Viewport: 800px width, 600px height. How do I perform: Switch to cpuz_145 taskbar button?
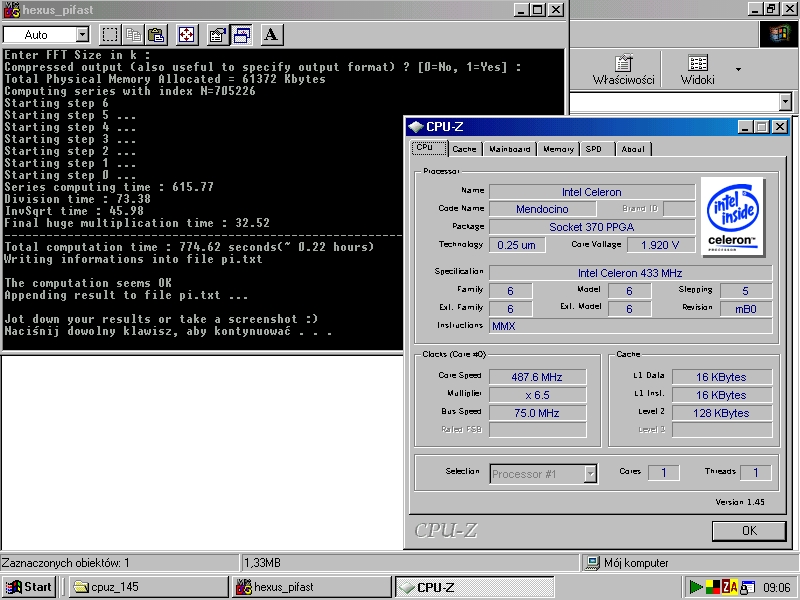pyautogui.click(x=148, y=587)
